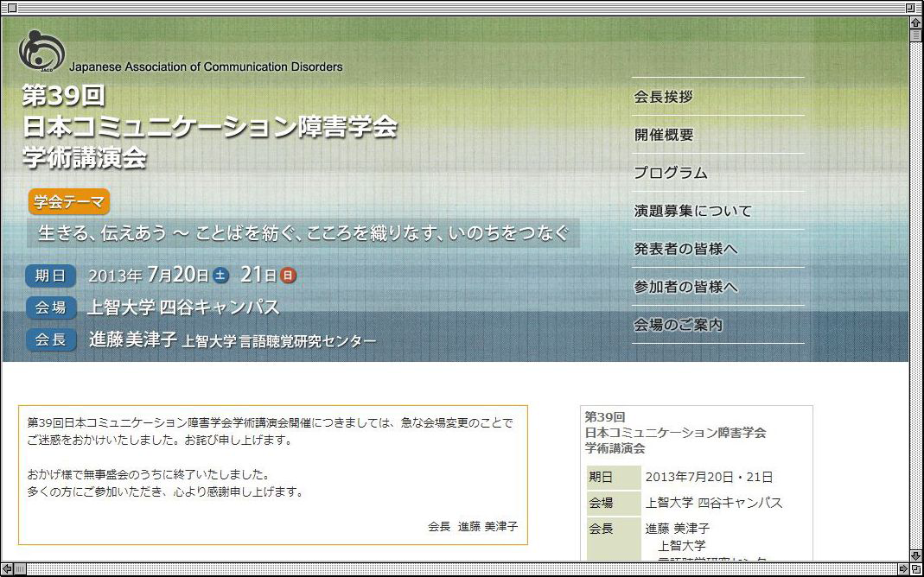
Task: Click vertical scrollbar up arrow
Action: pos(916,22)
